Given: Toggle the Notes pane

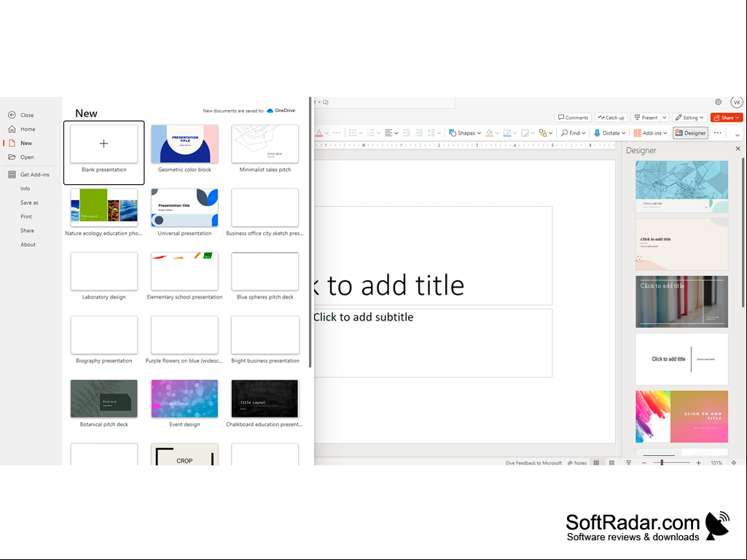Looking at the screenshot, I should [x=577, y=463].
